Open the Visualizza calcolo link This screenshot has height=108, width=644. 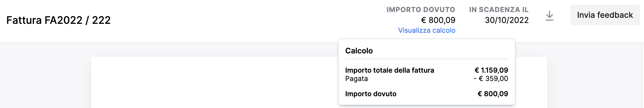click(x=426, y=30)
